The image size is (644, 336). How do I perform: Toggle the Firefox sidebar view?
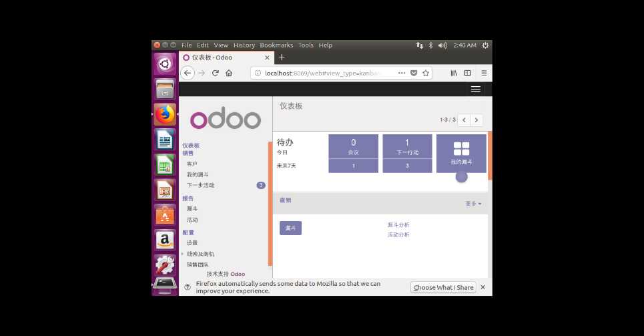467,73
